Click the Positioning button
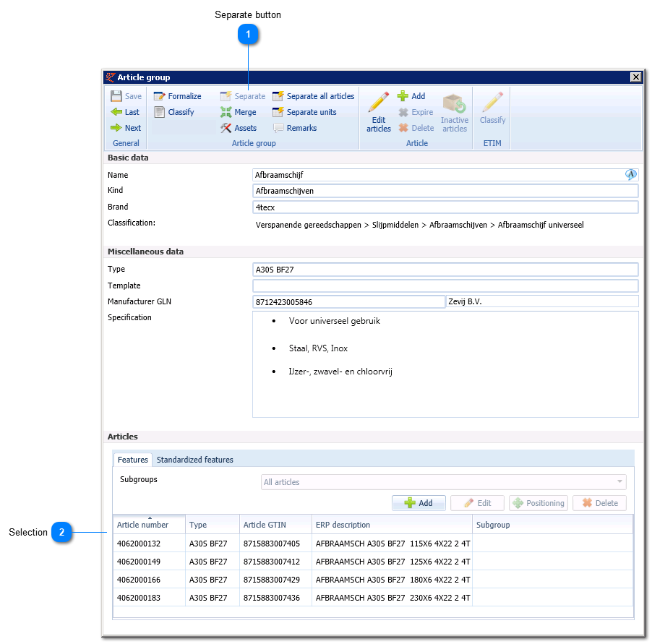 click(539, 503)
